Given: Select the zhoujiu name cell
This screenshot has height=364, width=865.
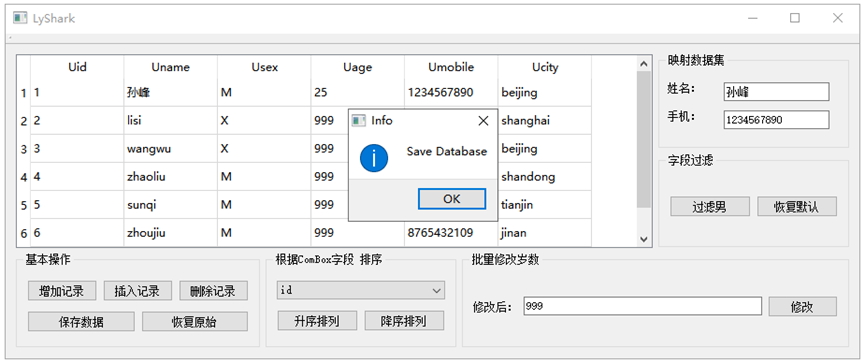Looking at the screenshot, I should [170, 233].
